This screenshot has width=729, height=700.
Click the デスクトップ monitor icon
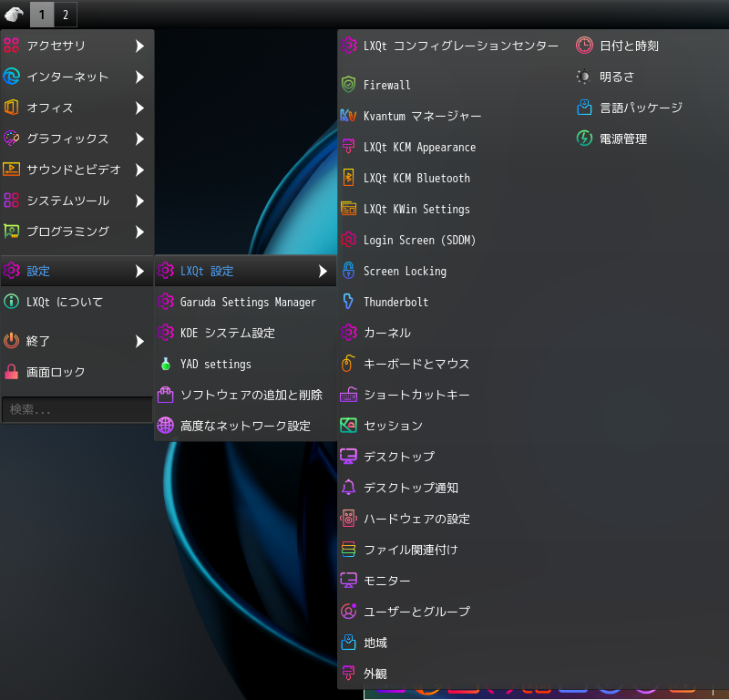348,457
